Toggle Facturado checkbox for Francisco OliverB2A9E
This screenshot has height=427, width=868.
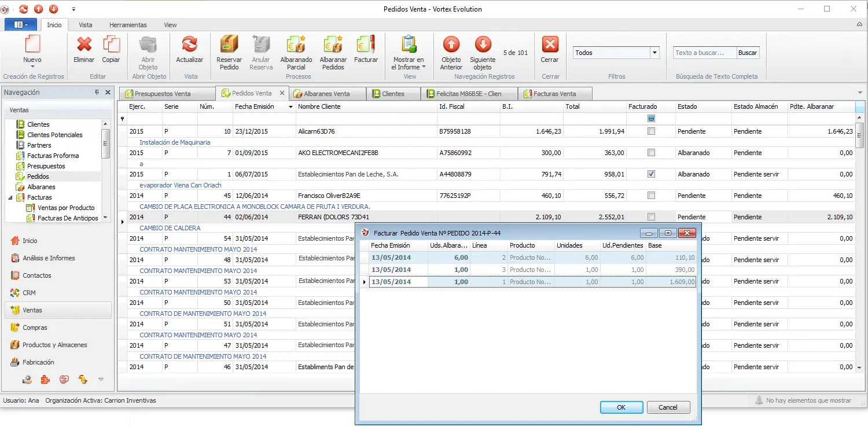pos(651,196)
